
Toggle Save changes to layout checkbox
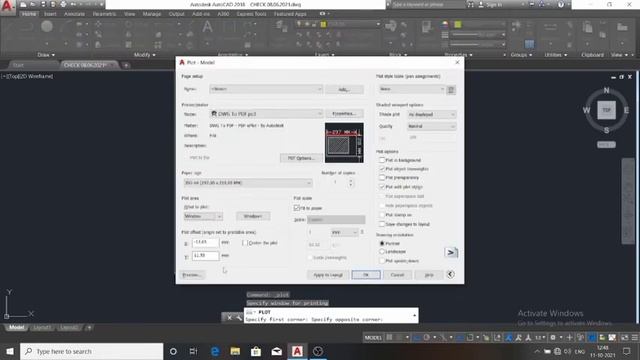pyautogui.click(x=382, y=224)
